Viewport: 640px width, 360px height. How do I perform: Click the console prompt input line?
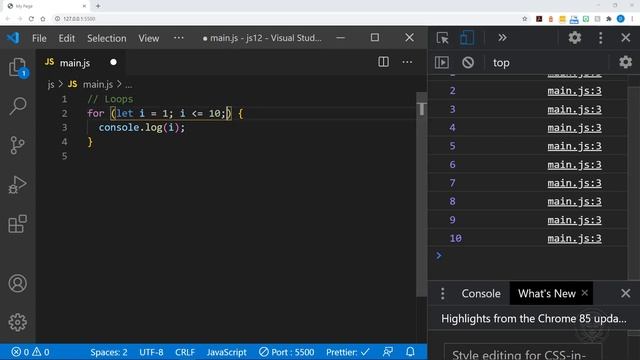(531, 256)
